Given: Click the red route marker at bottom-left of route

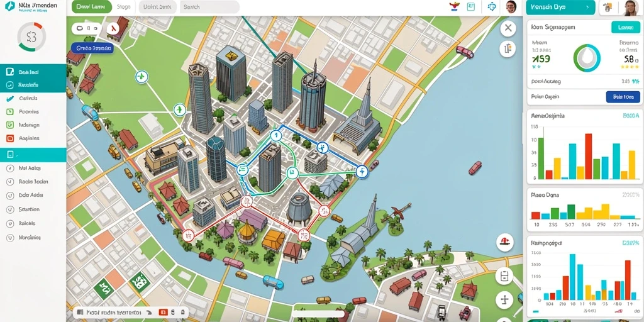Looking at the screenshot, I should pyautogui.click(x=188, y=235).
